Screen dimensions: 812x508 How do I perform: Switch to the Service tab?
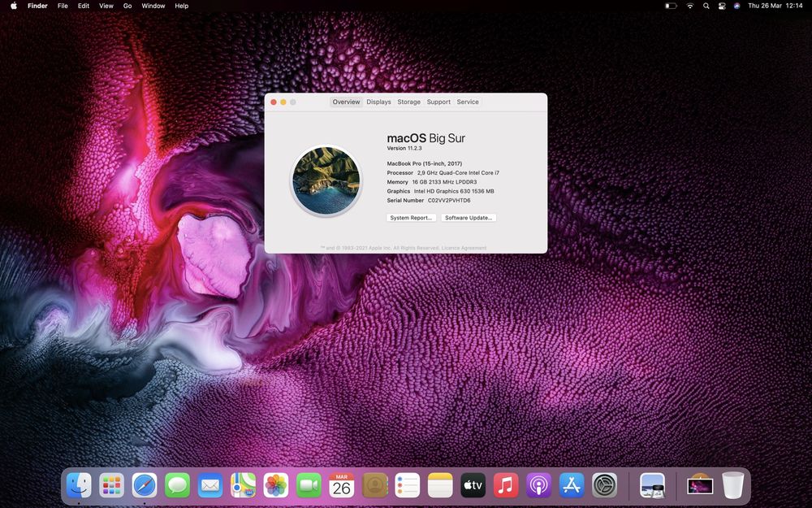pos(468,102)
